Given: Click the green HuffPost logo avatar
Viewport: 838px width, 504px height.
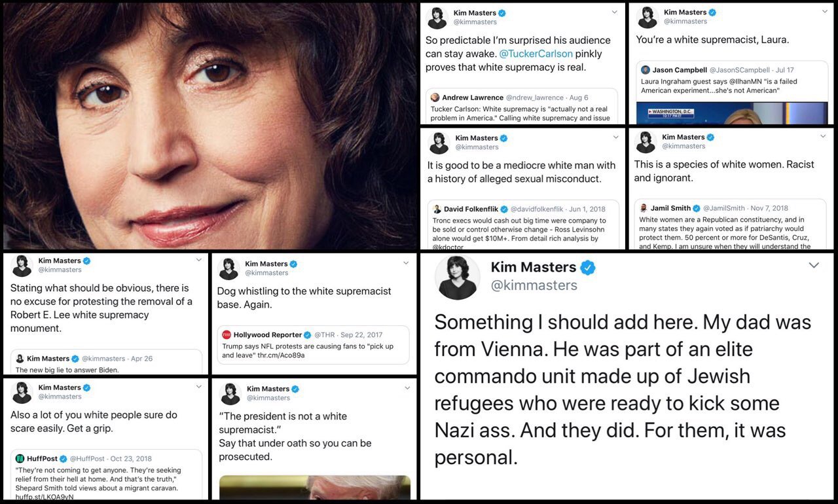Looking at the screenshot, I should point(20,459).
